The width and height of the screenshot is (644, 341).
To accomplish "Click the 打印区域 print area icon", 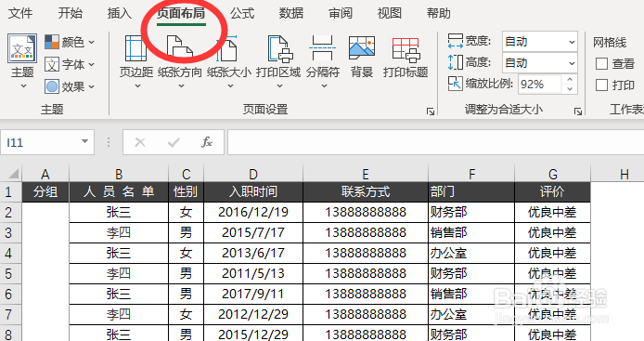I will click(x=279, y=48).
